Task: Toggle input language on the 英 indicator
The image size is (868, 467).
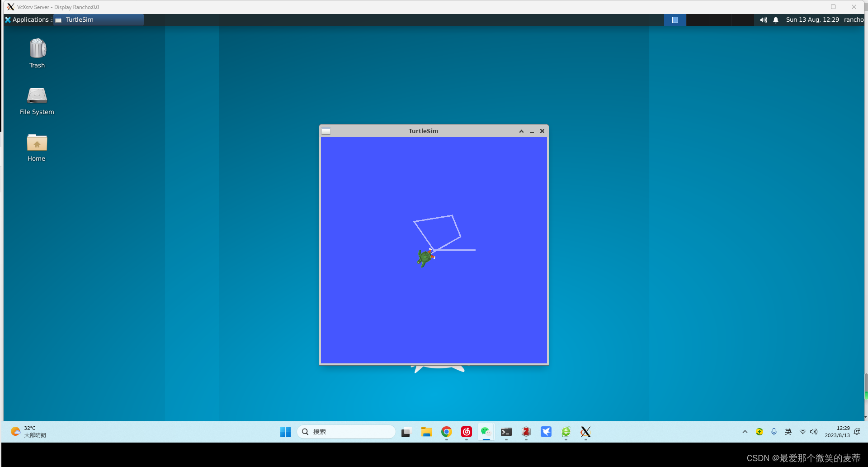Action: [788, 432]
